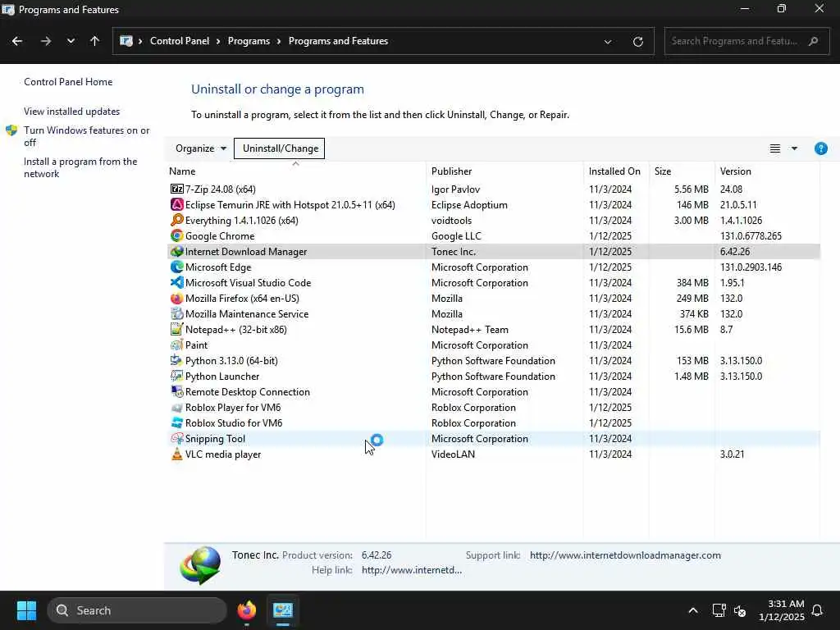This screenshot has height=630, width=840.
Task: Open View installed updates link
Action: (x=72, y=112)
